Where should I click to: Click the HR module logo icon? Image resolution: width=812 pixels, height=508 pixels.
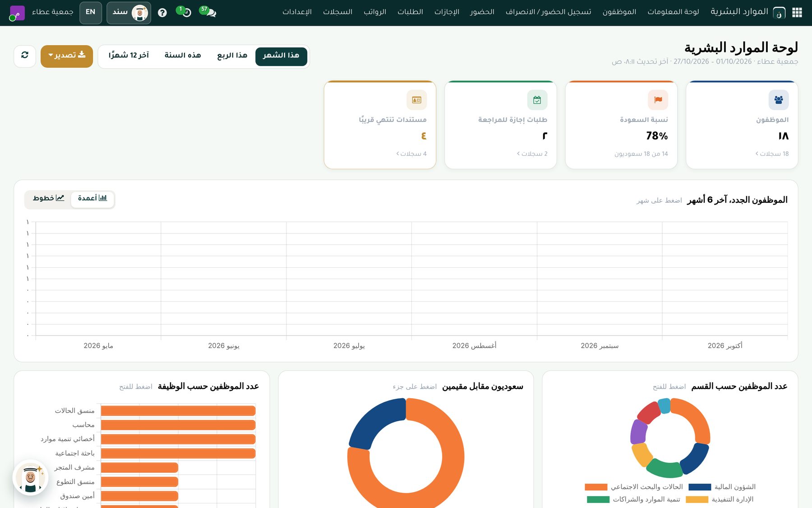coord(779,13)
